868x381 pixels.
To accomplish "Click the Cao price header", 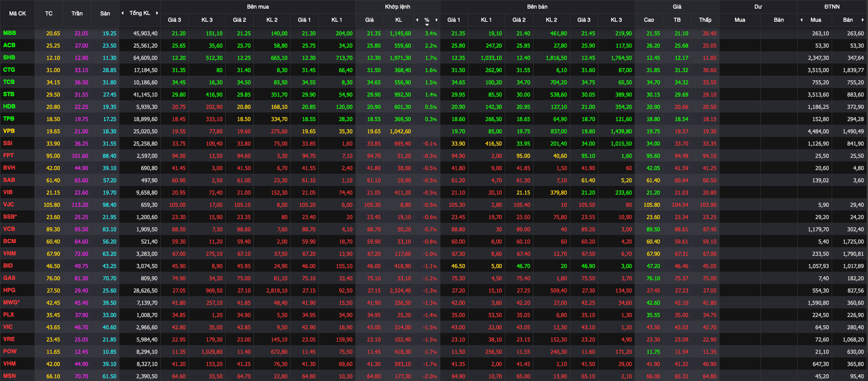I will 649,20.
